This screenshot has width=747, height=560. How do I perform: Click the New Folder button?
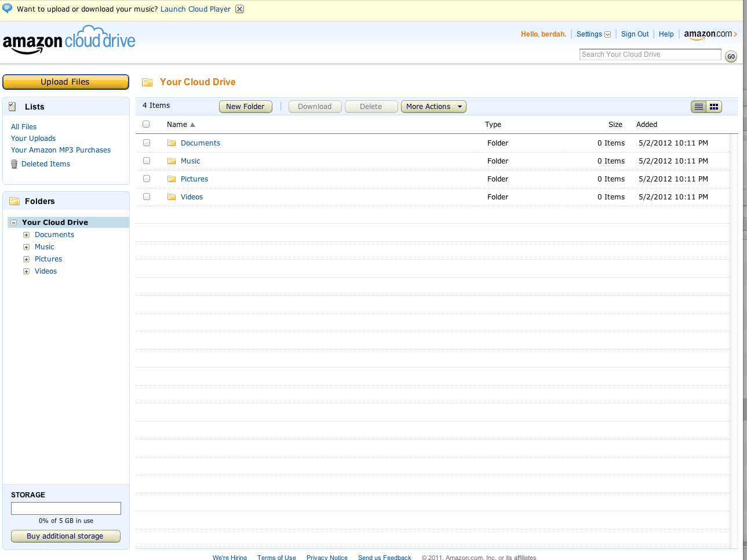(245, 107)
